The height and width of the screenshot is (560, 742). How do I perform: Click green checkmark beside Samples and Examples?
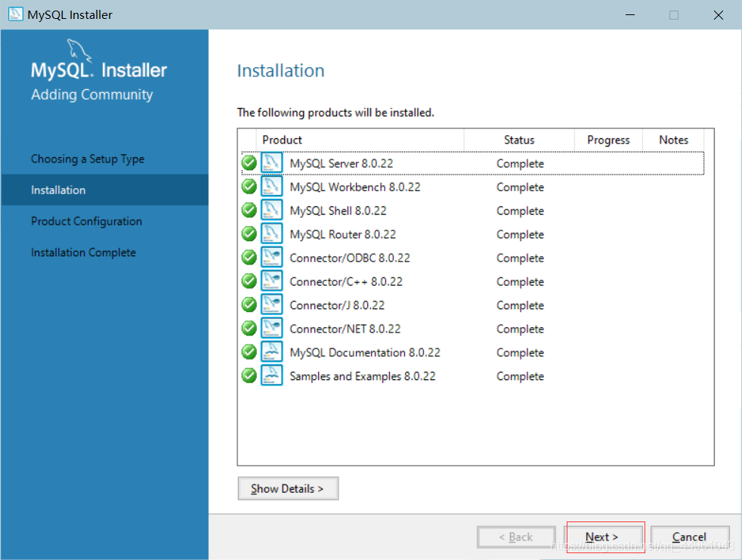pyautogui.click(x=249, y=376)
